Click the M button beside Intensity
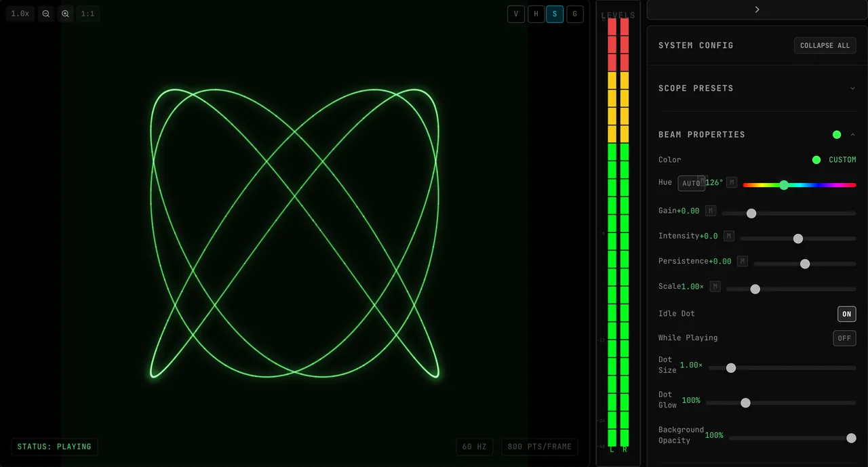This screenshot has width=868, height=467. (729, 236)
